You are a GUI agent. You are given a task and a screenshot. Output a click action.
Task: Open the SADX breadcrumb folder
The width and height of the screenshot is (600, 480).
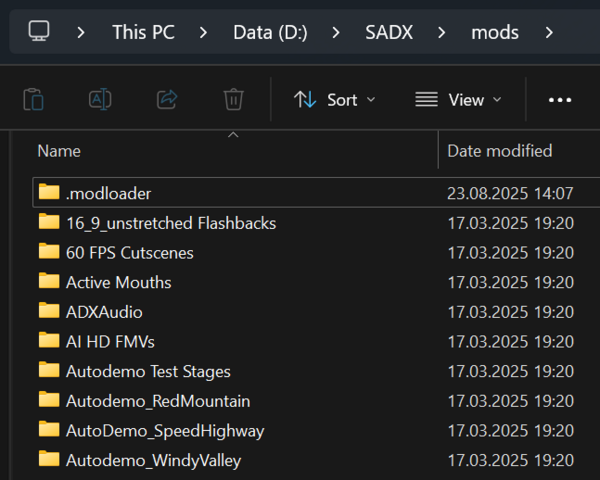pos(389,32)
